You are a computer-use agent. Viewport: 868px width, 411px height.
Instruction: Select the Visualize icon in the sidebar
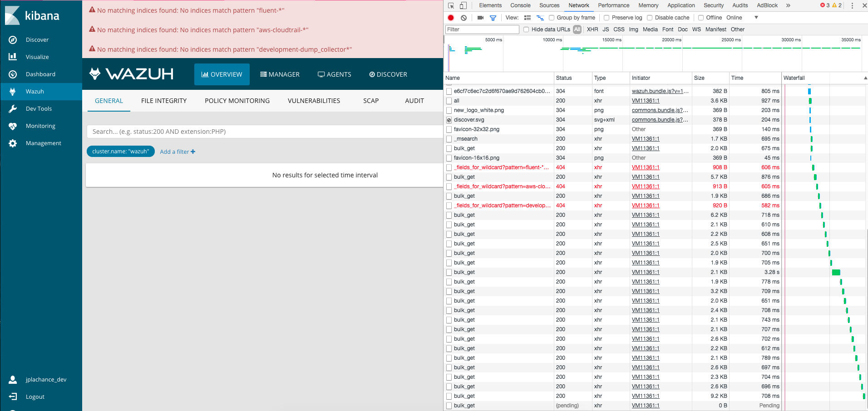(x=12, y=57)
